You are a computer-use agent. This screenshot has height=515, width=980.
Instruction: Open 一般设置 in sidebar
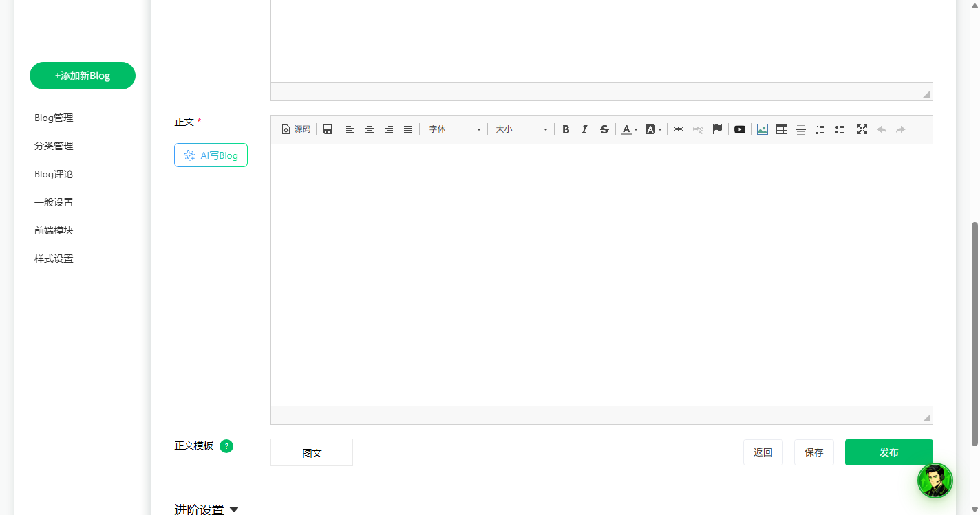(x=54, y=203)
